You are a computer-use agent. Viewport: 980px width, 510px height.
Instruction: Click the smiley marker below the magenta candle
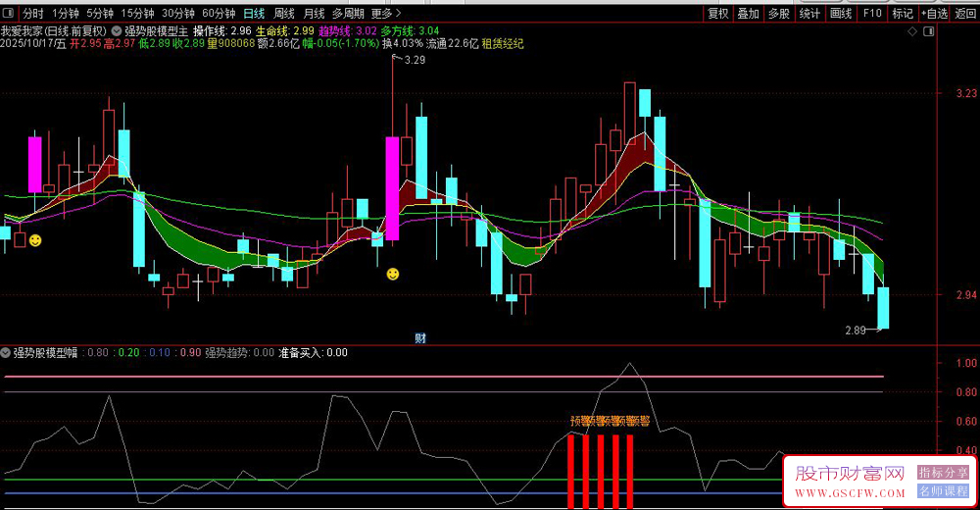point(393,274)
